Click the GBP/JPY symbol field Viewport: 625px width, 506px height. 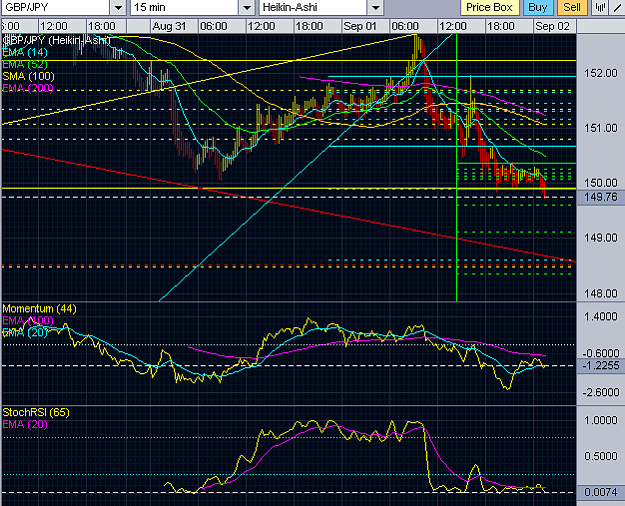[55, 7]
